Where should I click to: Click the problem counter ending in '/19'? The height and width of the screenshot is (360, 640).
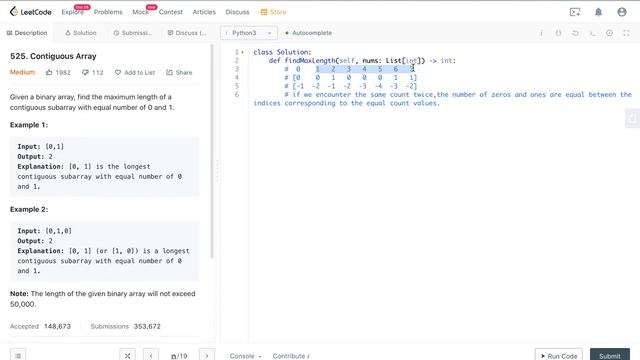[x=179, y=356]
